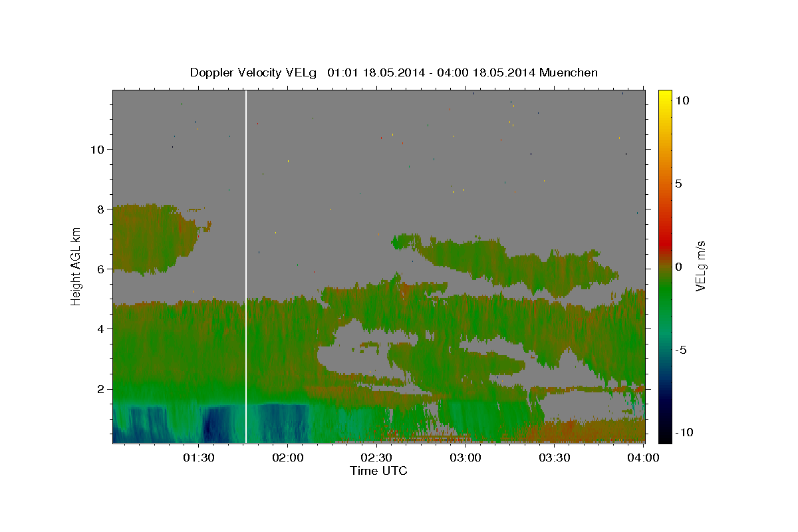Click the end date '04:00 18.05.2014' in title
The height and width of the screenshot is (532, 798).
pos(485,72)
